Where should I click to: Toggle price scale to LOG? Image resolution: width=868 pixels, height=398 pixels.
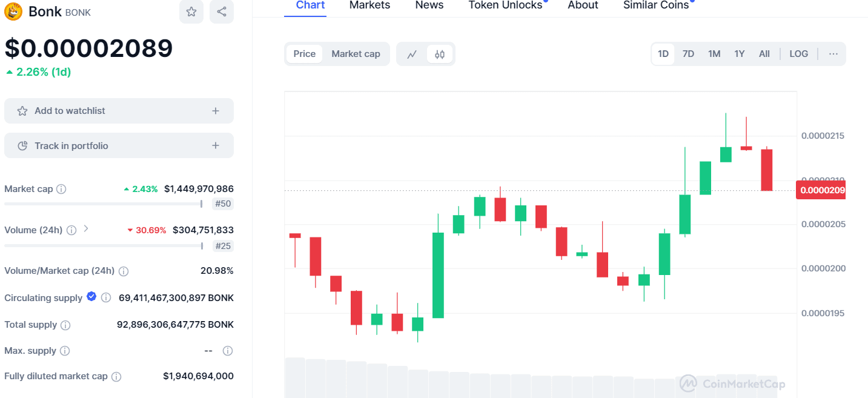point(798,53)
